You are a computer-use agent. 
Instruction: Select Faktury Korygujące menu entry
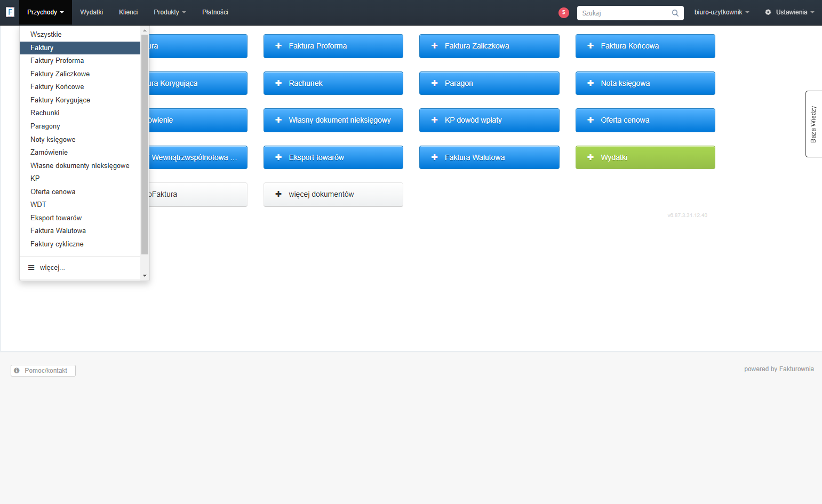click(x=80, y=100)
